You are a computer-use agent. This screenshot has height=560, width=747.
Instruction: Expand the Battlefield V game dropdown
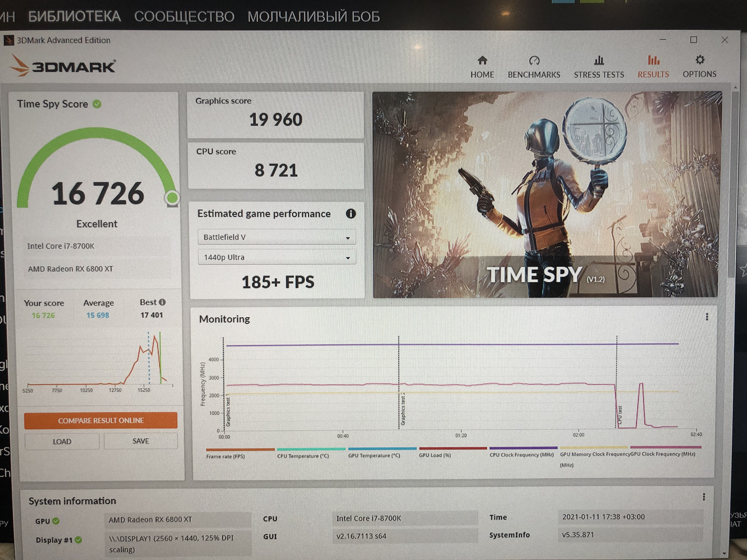coord(277,237)
